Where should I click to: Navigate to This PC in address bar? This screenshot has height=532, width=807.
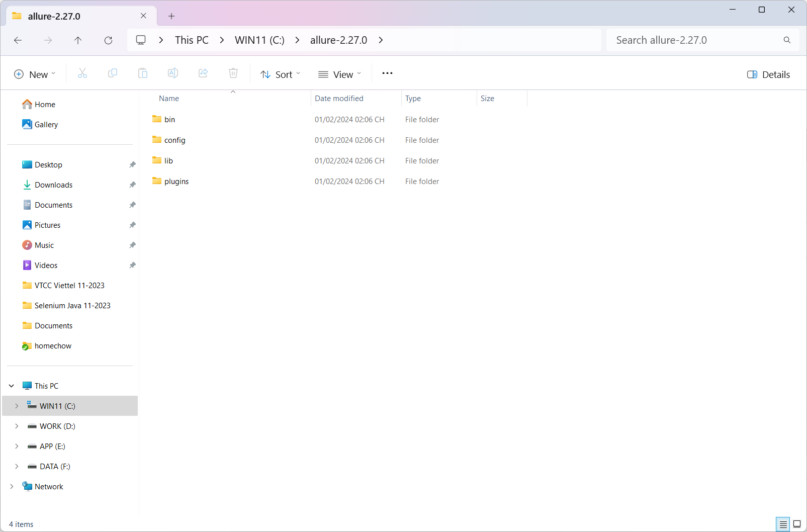(x=192, y=40)
